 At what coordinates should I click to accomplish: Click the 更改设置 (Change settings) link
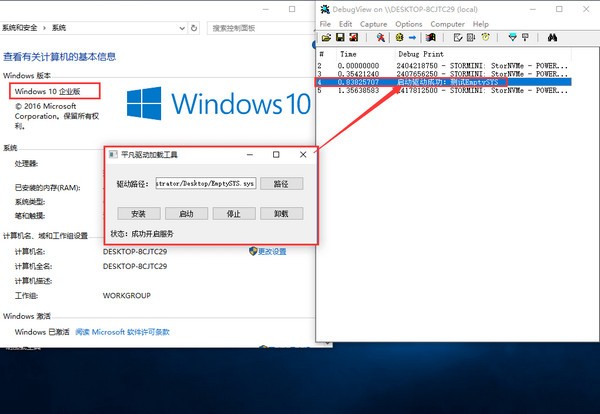(271, 252)
